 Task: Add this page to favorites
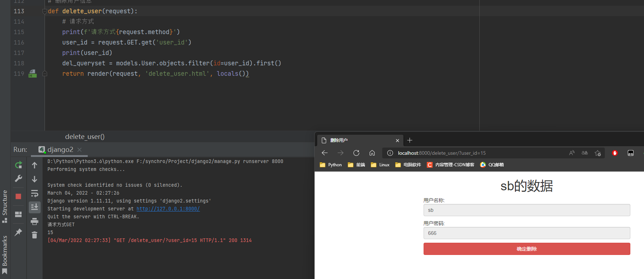click(x=598, y=153)
